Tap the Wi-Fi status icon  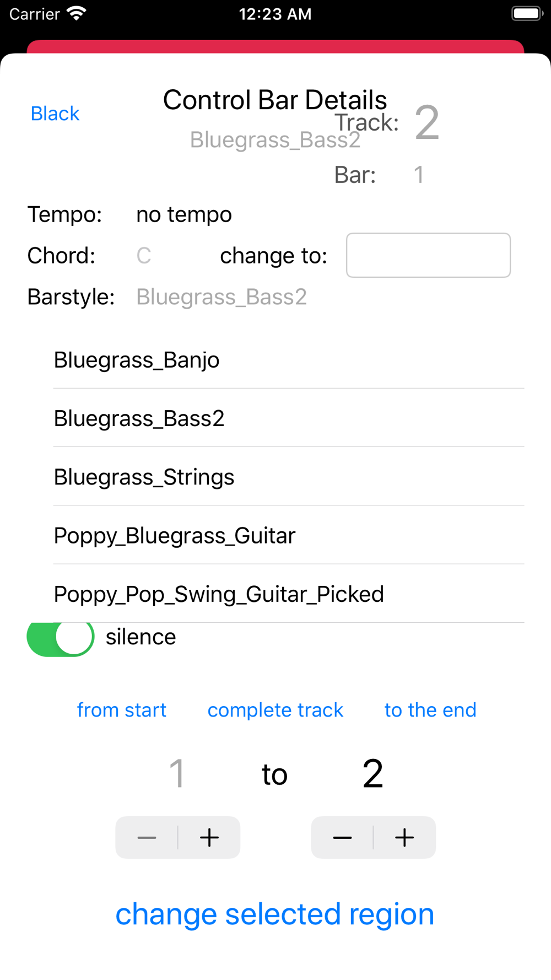77,14
